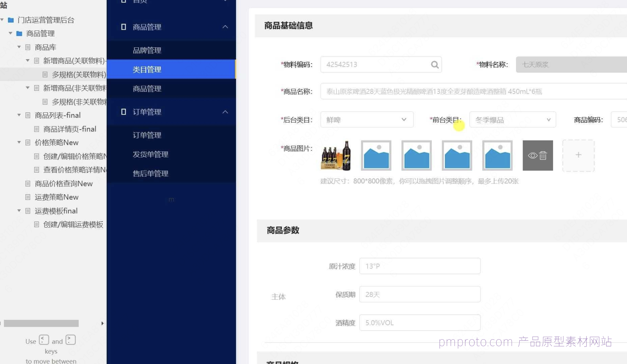Select the beer bottles product thumbnail

click(x=336, y=155)
